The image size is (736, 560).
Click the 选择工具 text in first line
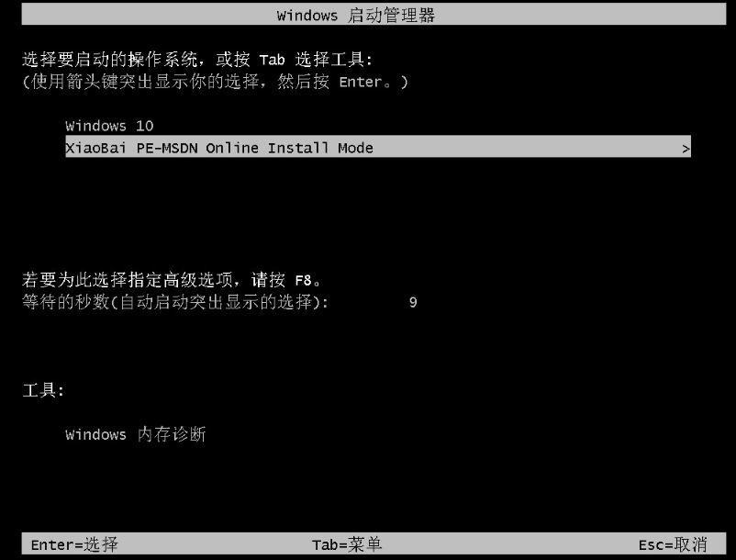(330, 60)
